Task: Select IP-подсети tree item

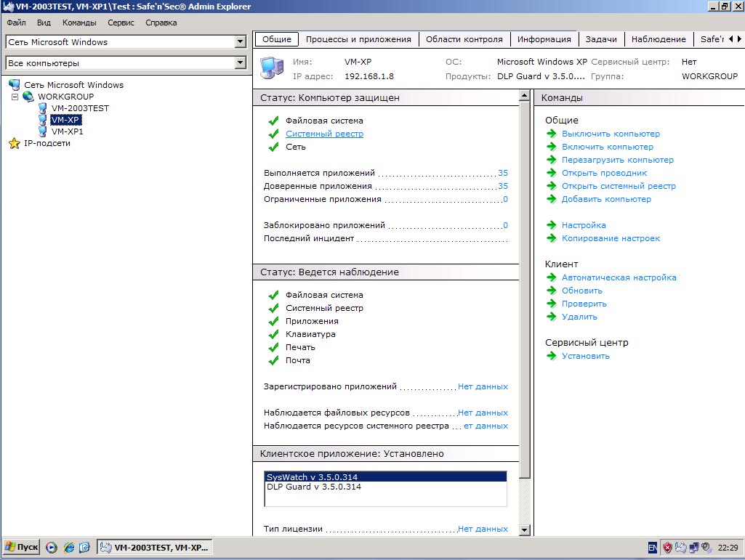Action: pyautogui.click(x=47, y=143)
